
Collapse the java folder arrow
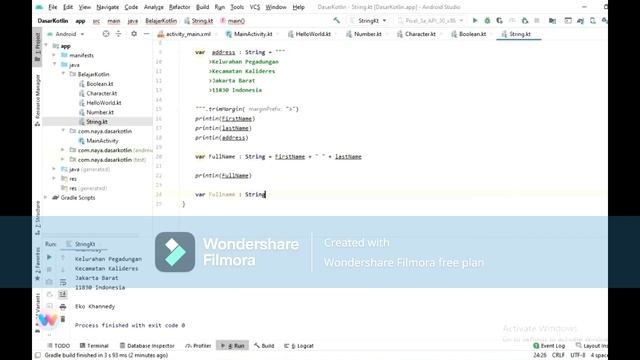[54, 64]
